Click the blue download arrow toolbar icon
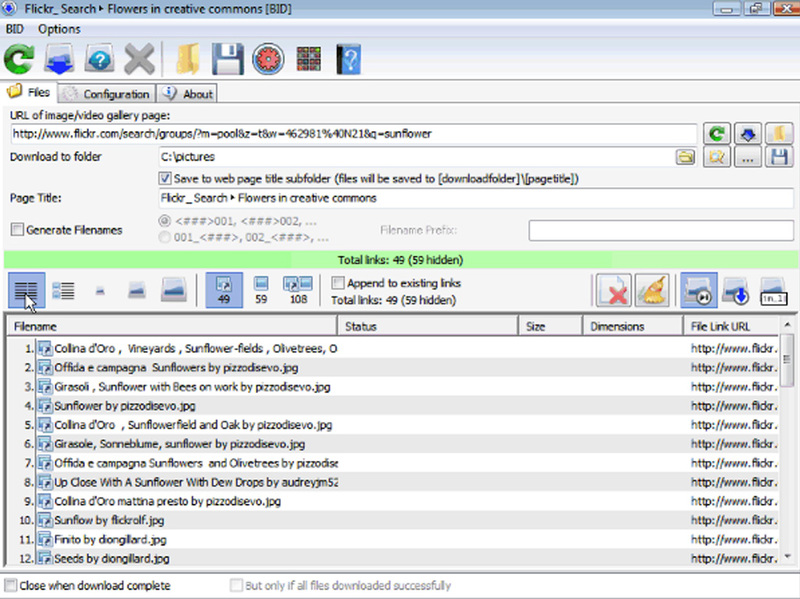Screen dimensions: 800x599 click(x=59, y=59)
